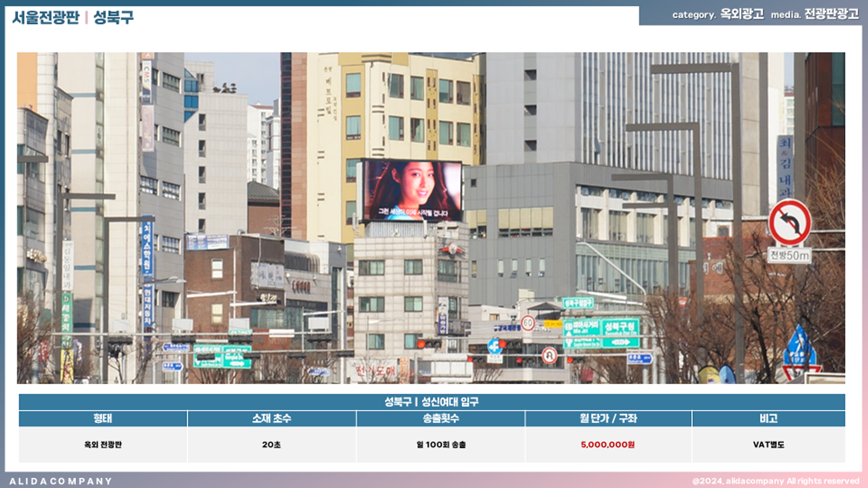Select the 성북구 title text in header

point(114,17)
